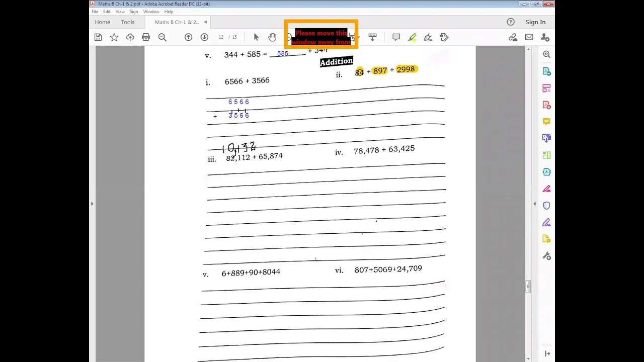The width and height of the screenshot is (644, 362).
Task: Send the file by email
Action: point(529,37)
